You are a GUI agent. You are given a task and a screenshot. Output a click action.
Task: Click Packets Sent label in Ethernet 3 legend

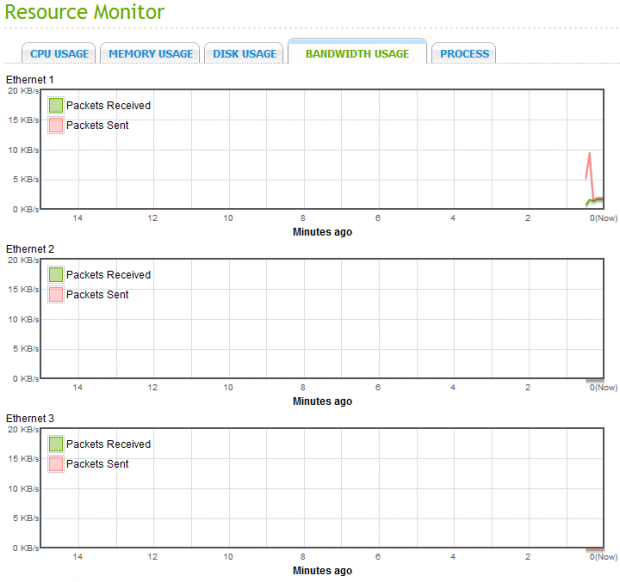click(x=97, y=464)
